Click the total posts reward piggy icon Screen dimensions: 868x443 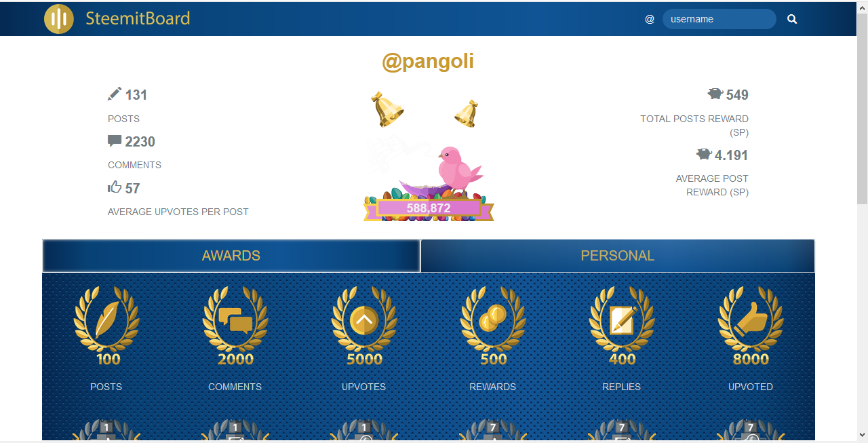[715, 94]
